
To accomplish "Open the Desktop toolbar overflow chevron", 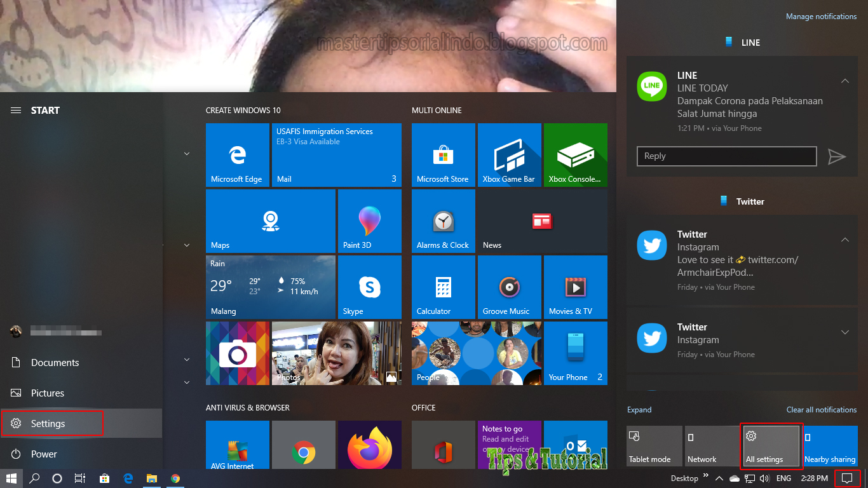I will click(x=705, y=477).
